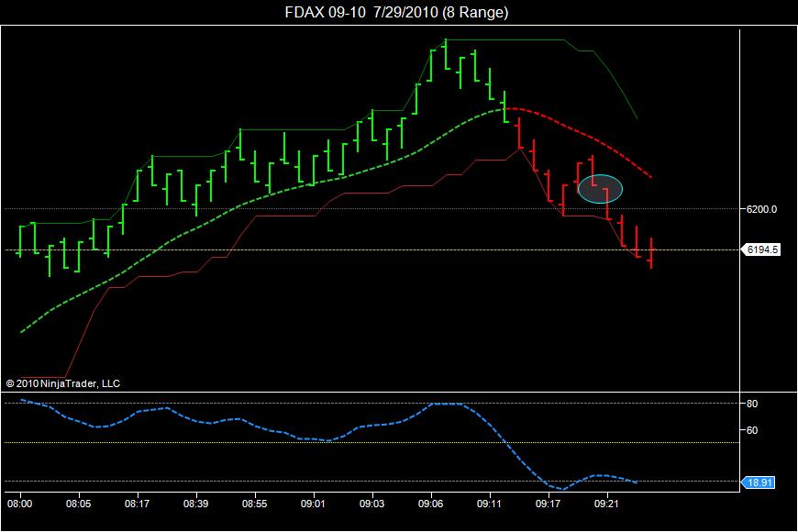The height and width of the screenshot is (532, 798).
Task: Select the last red price bar
Action: point(651,252)
